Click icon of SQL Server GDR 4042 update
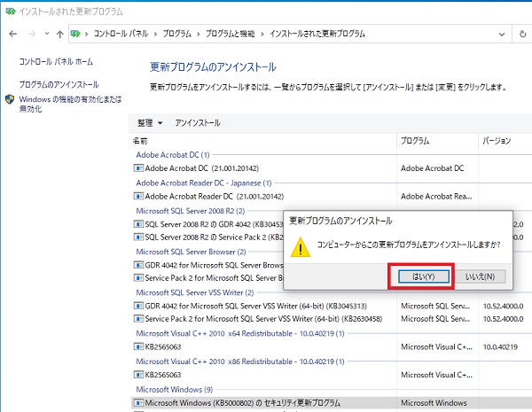The width and height of the screenshot is (532, 412). [138, 224]
